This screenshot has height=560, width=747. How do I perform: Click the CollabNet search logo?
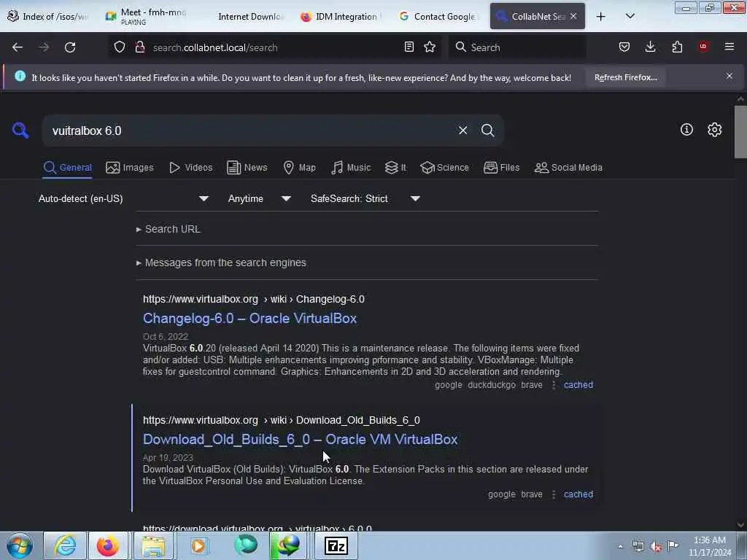(20, 130)
